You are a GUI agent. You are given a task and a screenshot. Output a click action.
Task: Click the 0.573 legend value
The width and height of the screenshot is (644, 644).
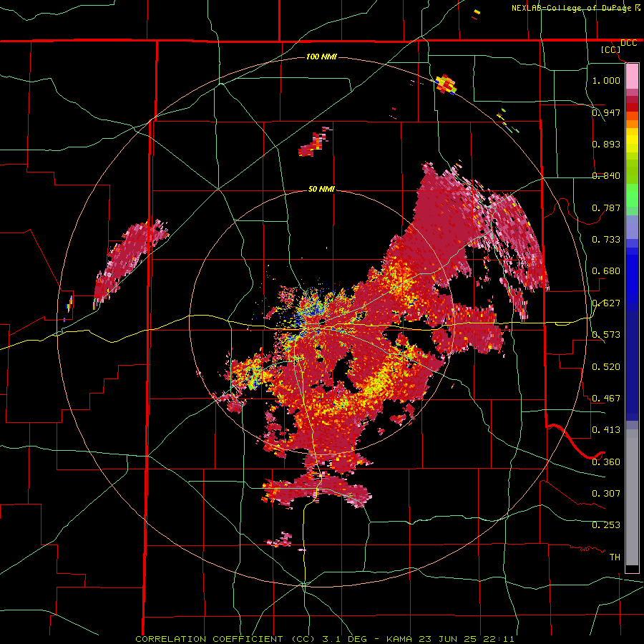pos(606,334)
